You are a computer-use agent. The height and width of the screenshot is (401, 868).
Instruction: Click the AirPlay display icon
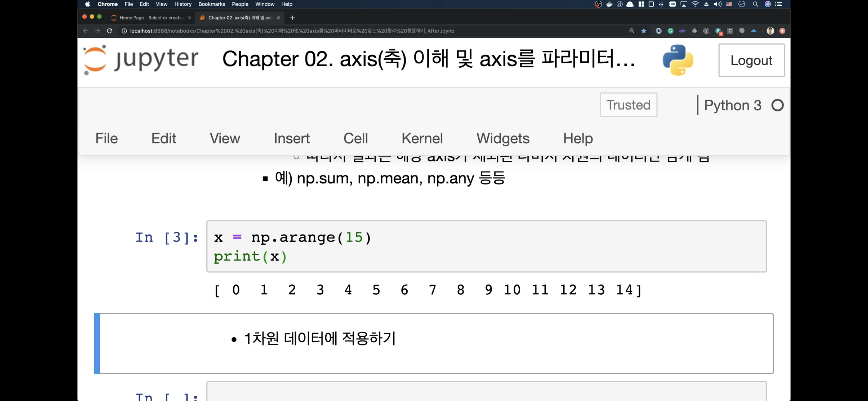pos(684,4)
